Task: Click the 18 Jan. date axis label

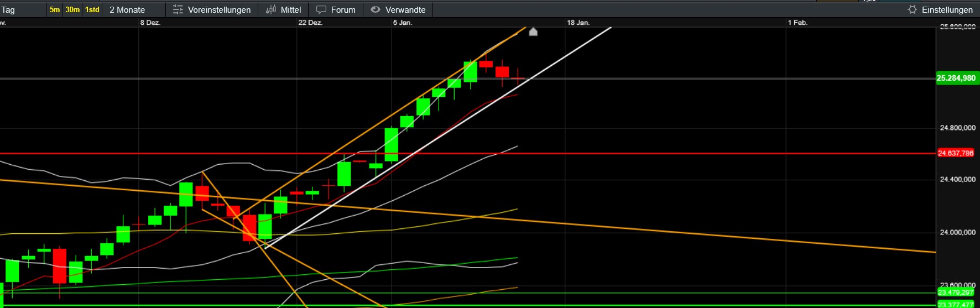Action: [x=578, y=23]
